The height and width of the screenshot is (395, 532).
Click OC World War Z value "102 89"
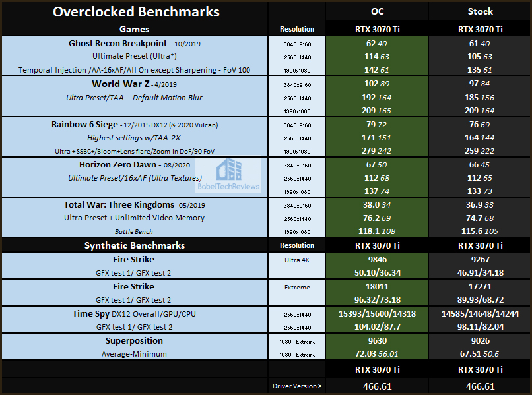pyautogui.click(x=377, y=84)
